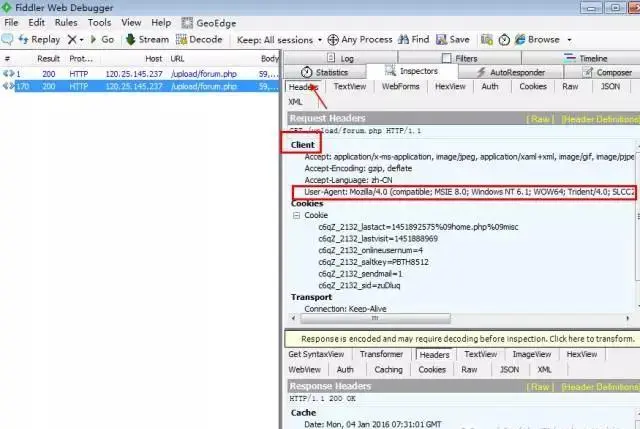Open the Remove X dropdown arrow
The width and height of the screenshot is (640, 429).
(x=82, y=40)
